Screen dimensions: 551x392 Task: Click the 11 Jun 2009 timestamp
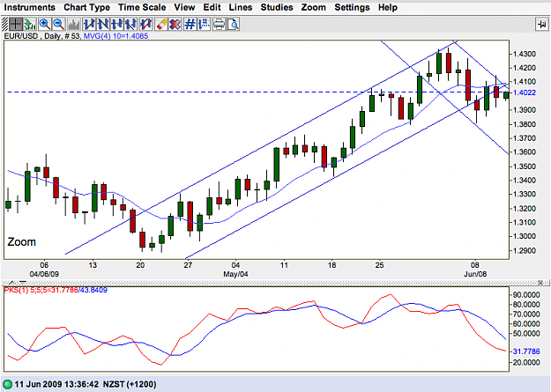[x=56, y=384]
